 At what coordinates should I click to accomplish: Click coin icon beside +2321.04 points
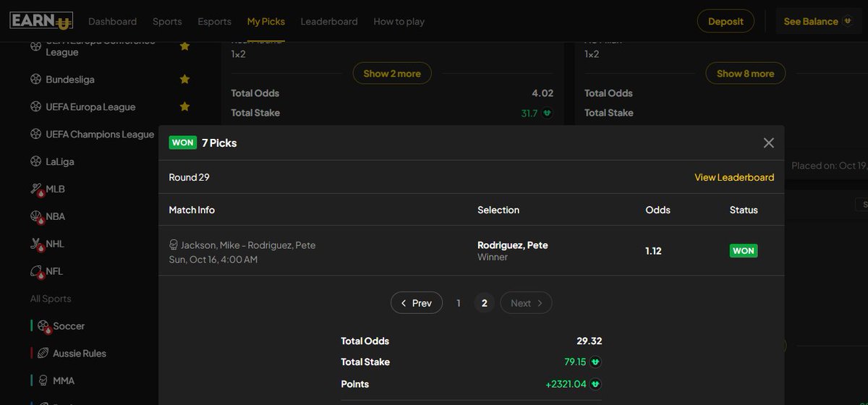pyautogui.click(x=595, y=384)
